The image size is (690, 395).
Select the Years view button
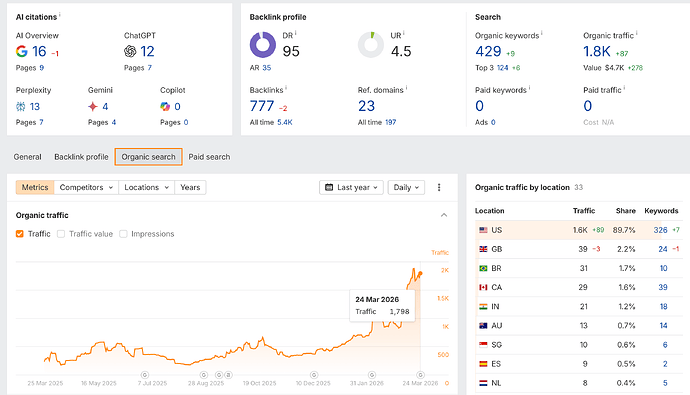[190, 187]
